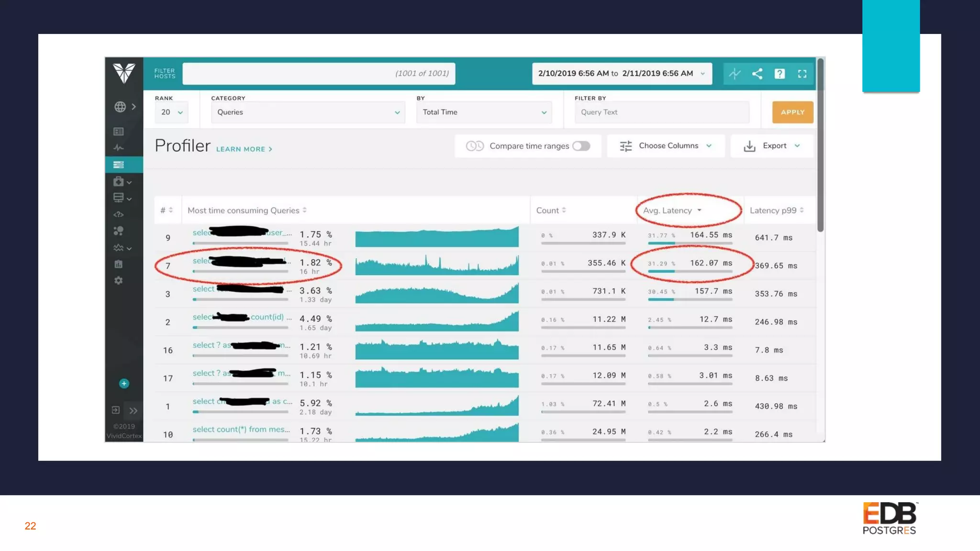
Task: Open the globe icon in sidebar
Action: point(120,107)
